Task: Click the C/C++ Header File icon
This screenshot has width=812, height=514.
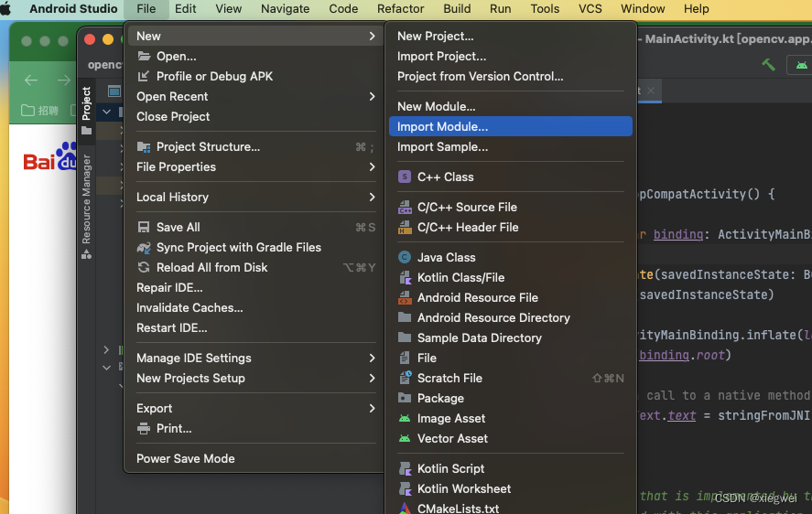Action: click(405, 227)
